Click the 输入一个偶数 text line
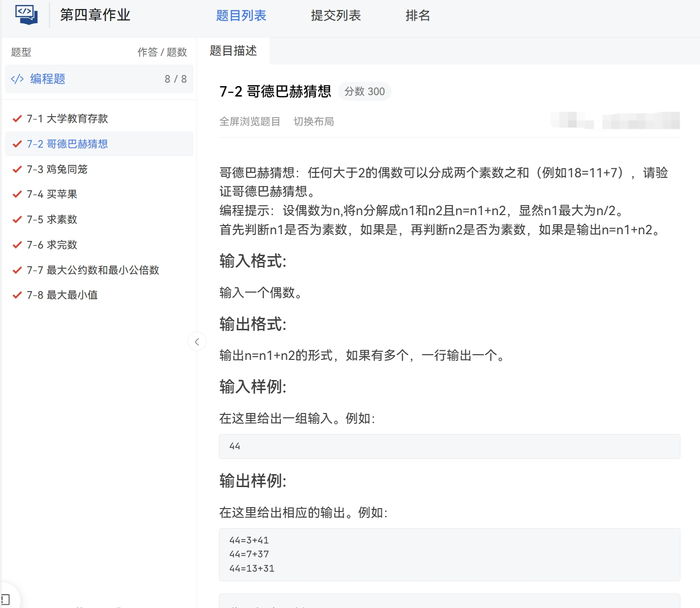This screenshot has height=608, width=700. (261, 293)
